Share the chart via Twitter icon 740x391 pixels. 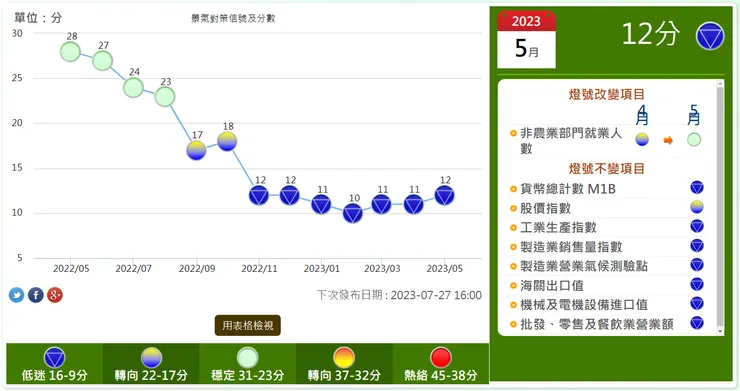[x=17, y=295]
